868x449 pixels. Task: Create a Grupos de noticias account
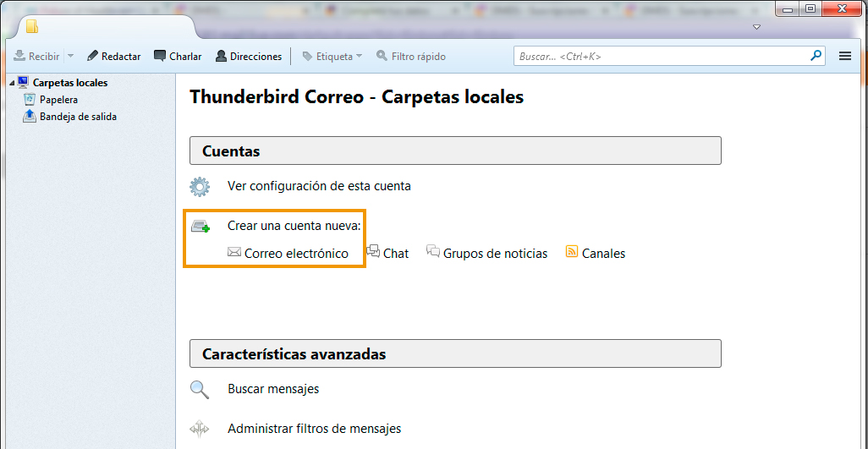[x=496, y=254]
